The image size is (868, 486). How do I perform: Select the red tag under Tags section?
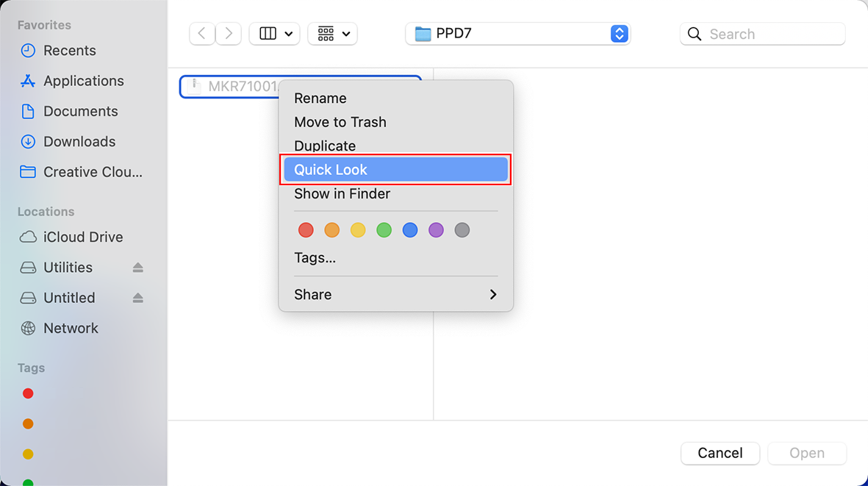point(27,393)
